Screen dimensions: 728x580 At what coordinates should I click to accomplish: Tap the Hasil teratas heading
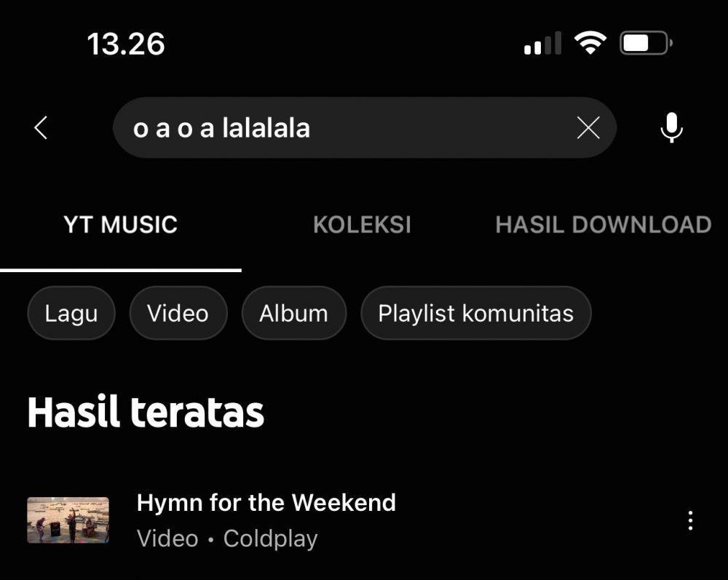click(x=146, y=412)
